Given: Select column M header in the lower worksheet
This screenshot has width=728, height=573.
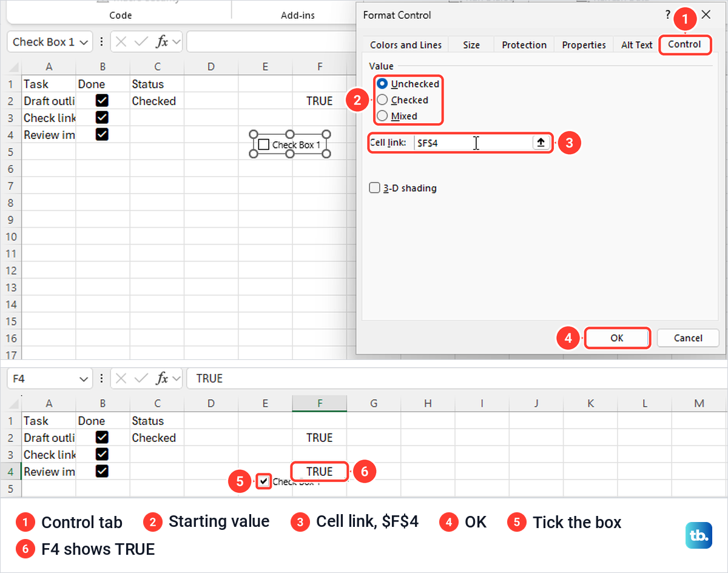Looking at the screenshot, I should (x=699, y=404).
